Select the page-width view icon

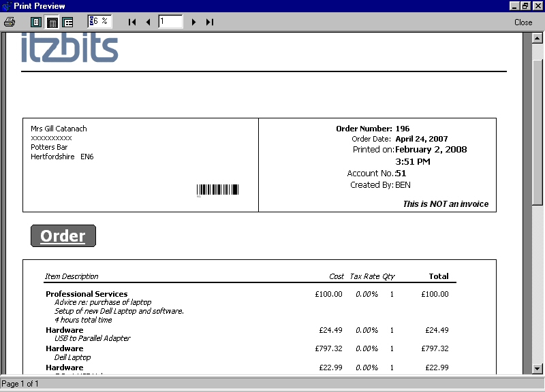point(52,22)
